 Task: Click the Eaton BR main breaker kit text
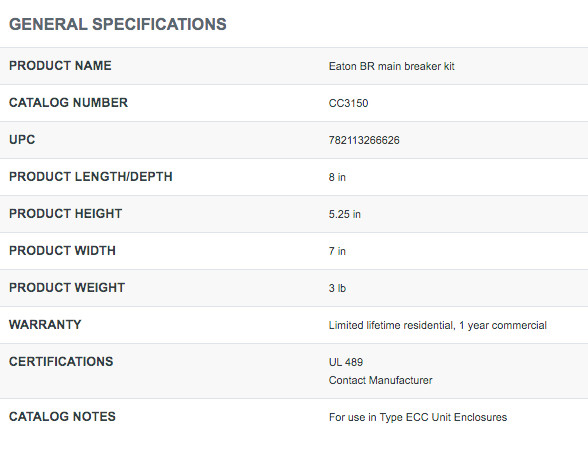(x=392, y=66)
